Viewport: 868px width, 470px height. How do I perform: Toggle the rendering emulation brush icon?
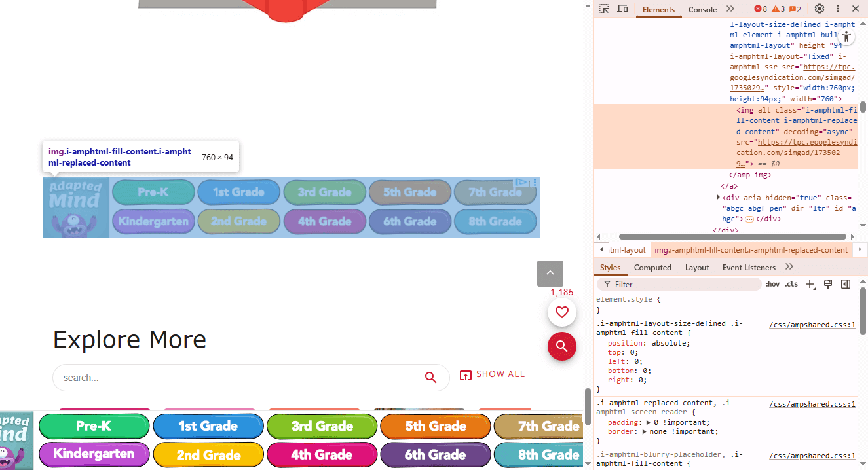tap(828, 284)
